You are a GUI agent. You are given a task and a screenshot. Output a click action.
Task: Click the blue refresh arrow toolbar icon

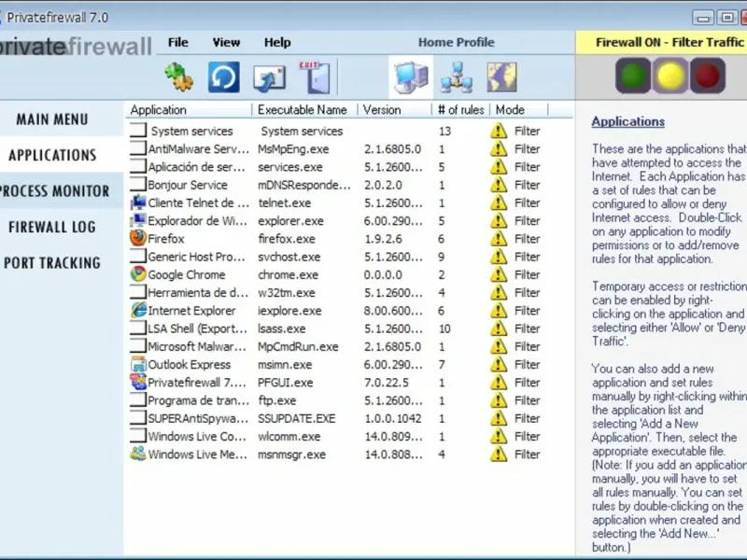223,77
